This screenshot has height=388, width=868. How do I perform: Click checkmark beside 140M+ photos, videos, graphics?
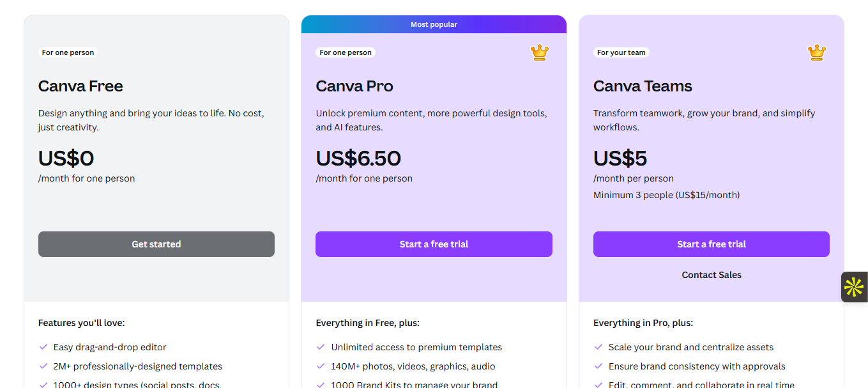321,366
